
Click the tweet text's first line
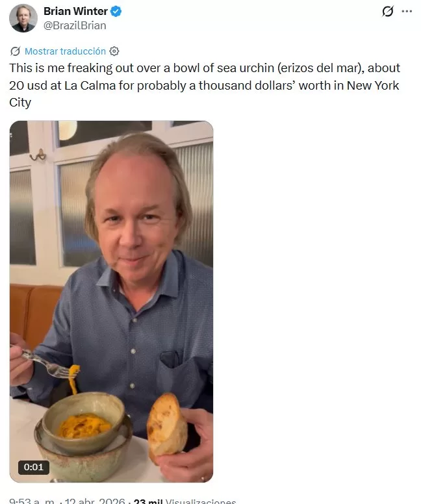tap(205, 68)
